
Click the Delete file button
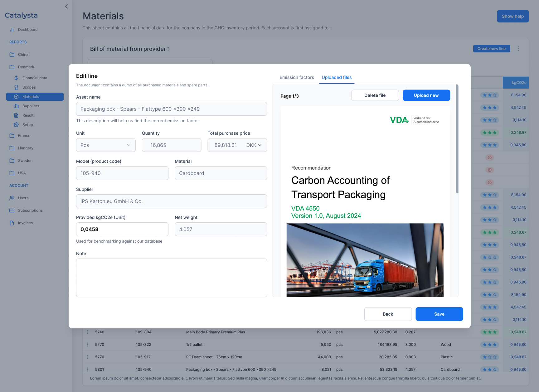pos(375,95)
